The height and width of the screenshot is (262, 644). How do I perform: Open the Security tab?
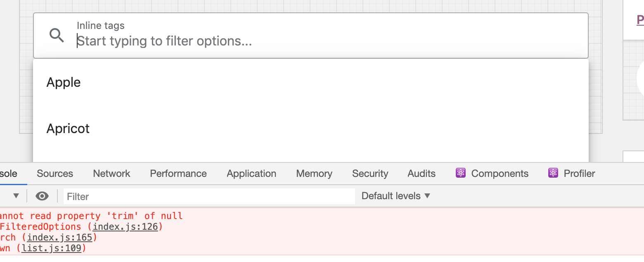[370, 173]
